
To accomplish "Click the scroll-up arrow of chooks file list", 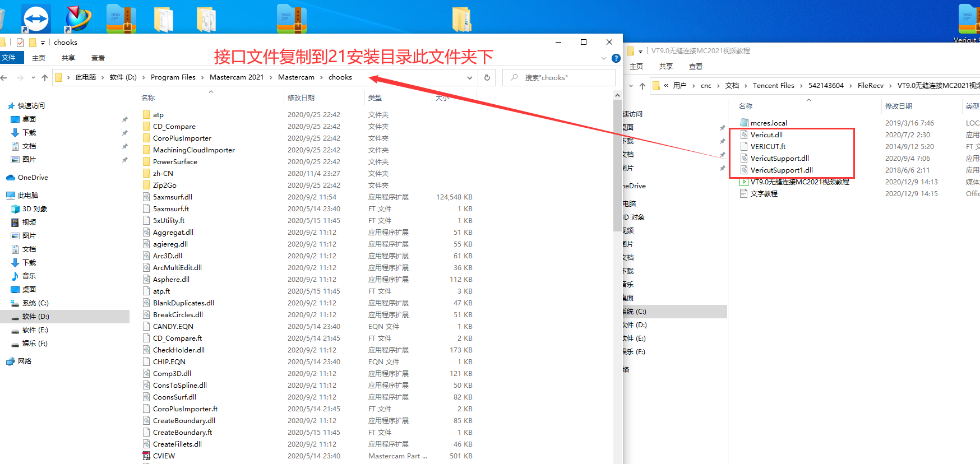I will [617, 95].
